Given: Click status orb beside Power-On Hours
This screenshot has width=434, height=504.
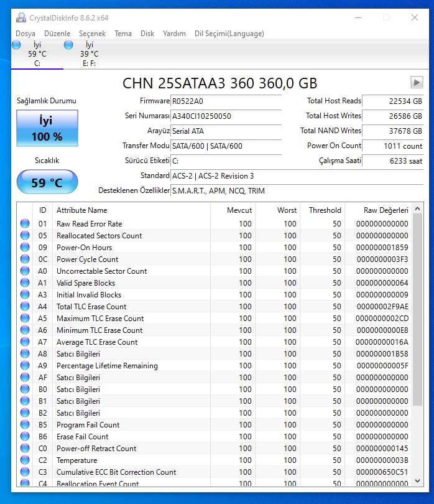Looking at the screenshot, I should tap(25, 248).
